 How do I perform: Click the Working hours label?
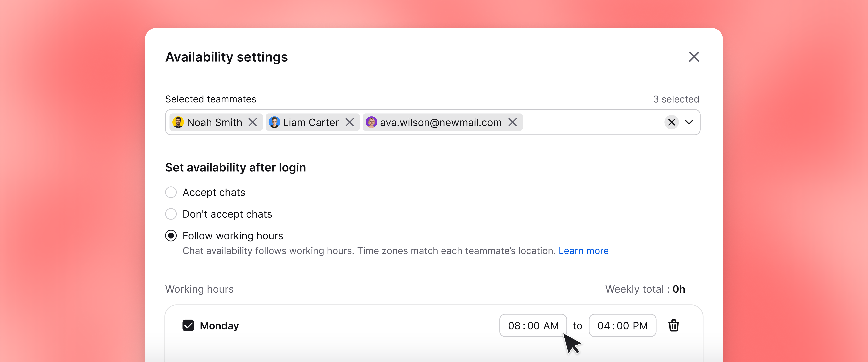(199, 289)
